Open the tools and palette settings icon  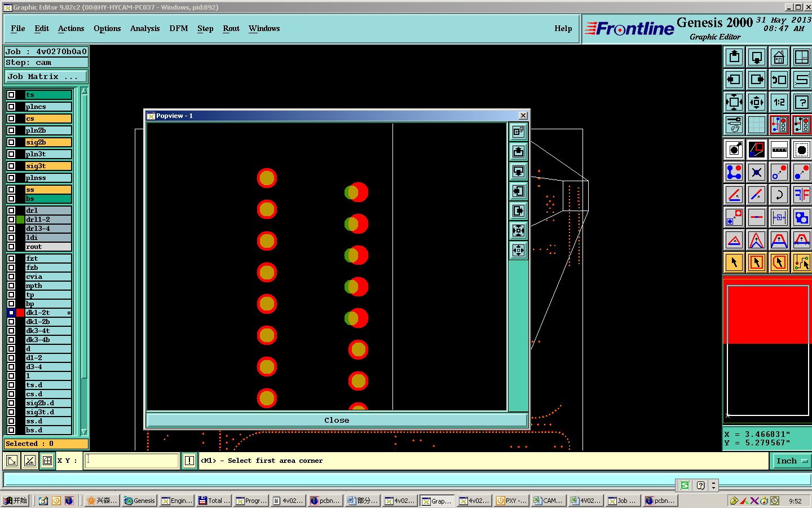tap(734, 125)
